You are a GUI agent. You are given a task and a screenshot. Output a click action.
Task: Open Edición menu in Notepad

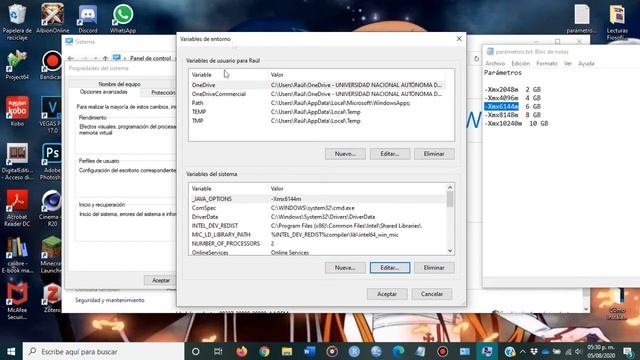click(520, 64)
